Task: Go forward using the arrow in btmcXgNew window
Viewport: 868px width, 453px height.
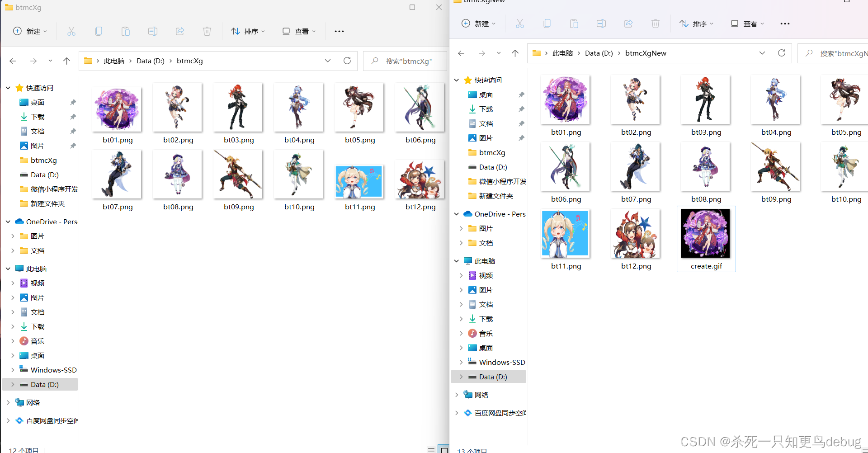Action: pyautogui.click(x=482, y=53)
